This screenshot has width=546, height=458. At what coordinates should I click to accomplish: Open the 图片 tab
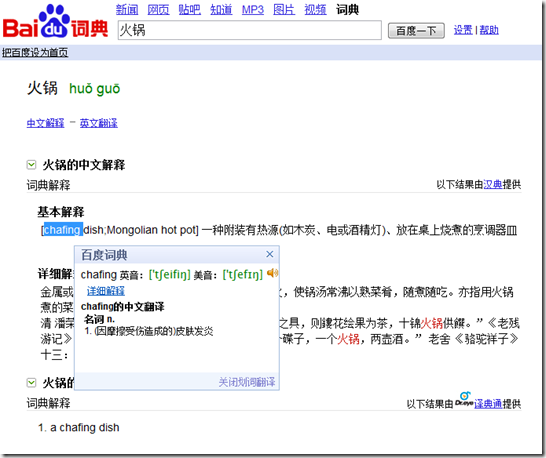284,10
